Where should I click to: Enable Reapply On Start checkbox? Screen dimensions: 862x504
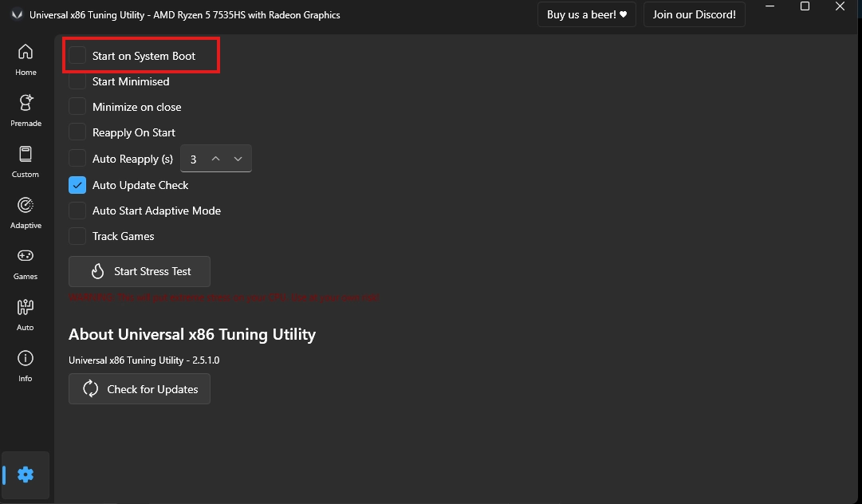tap(77, 132)
